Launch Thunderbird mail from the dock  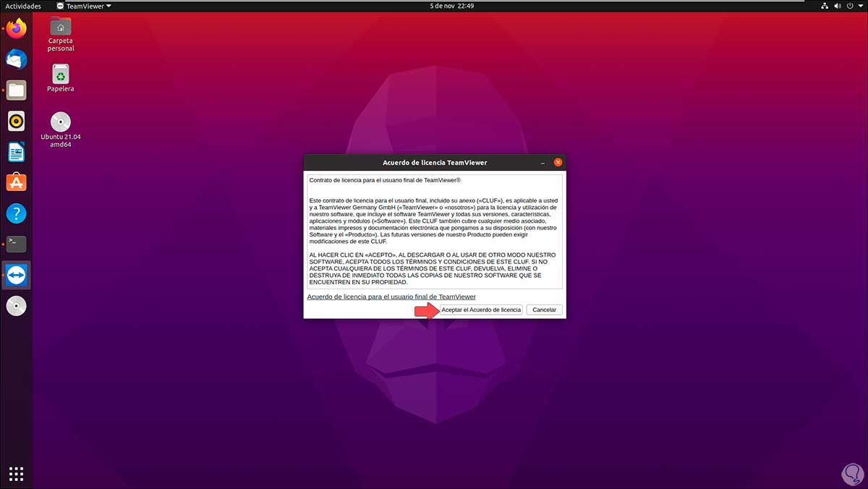click(x=16, y=59)
